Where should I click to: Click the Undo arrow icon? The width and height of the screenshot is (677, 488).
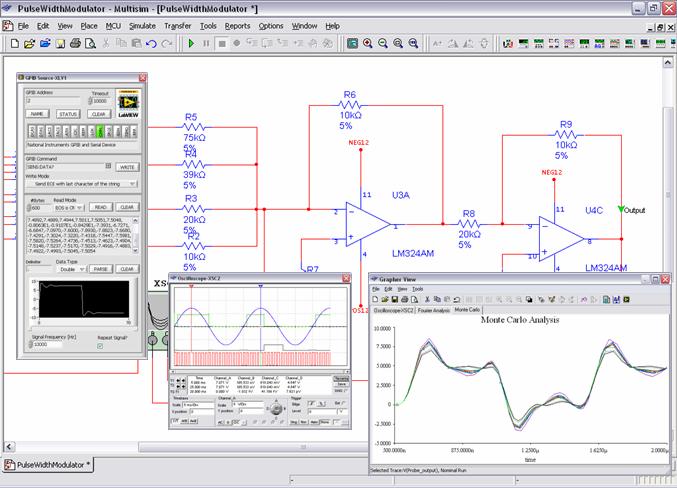tap(150, 44)
